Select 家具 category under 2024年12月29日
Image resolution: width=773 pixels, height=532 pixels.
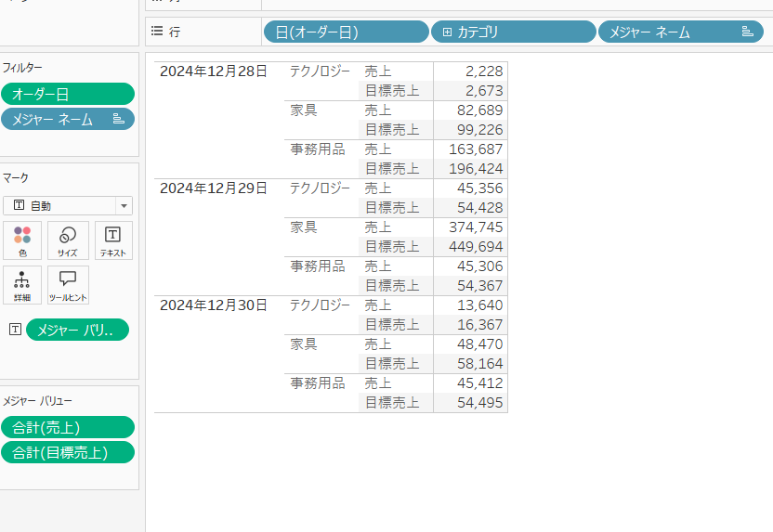pyautogui.click(x=304, y=227)
